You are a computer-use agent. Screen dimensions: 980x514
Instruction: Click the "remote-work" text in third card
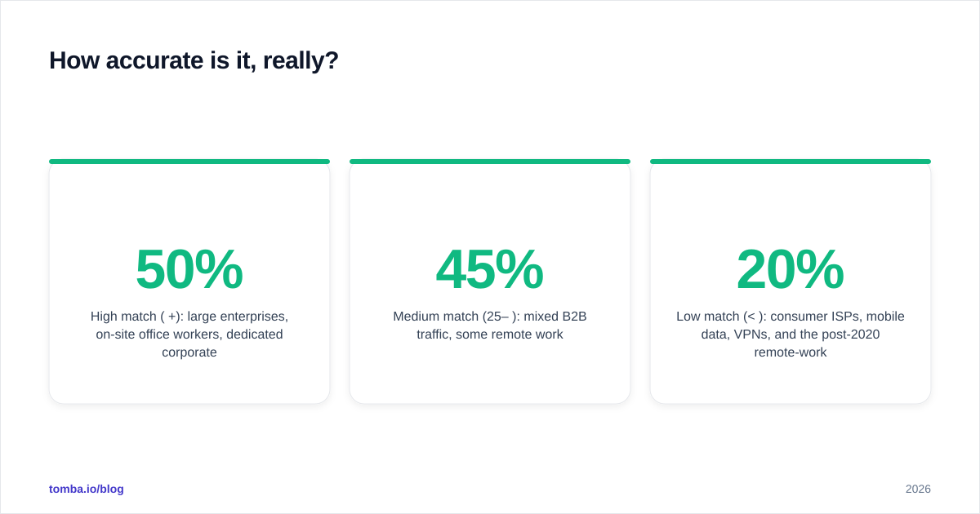pos(791,352)
